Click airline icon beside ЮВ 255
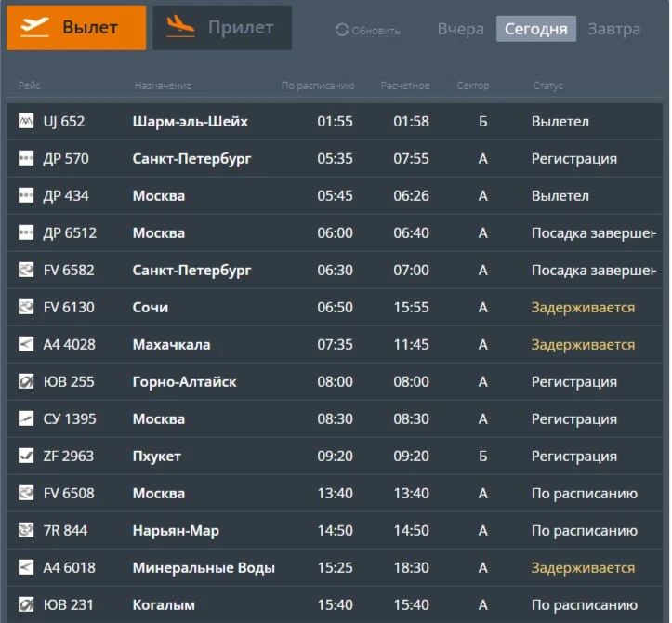The image size is (672, 623). tap(26, 382)
